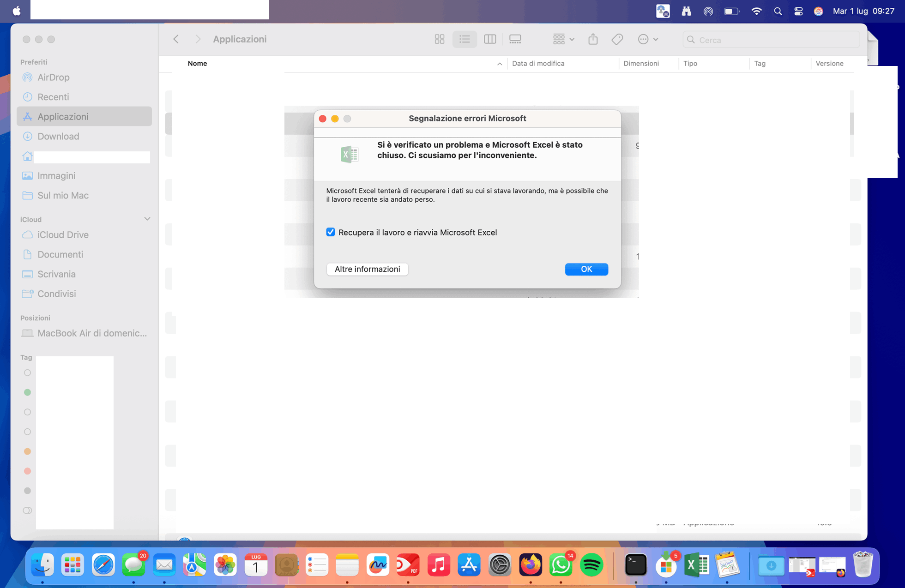Screen dimensions: 905x588
Task: Select Documenti in Finder sidebar
Action: click(84, 254)
